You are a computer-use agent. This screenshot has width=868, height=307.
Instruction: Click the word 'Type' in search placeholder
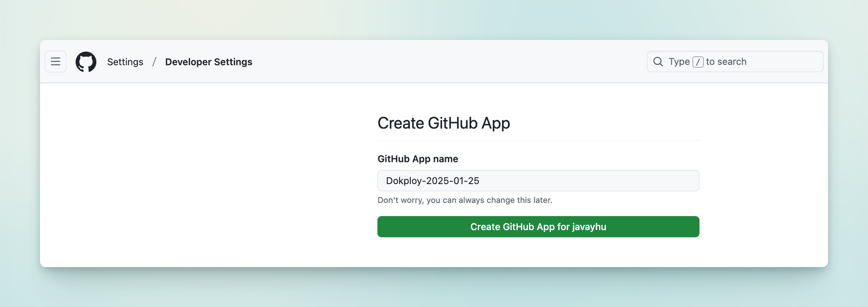pos(679,62)
